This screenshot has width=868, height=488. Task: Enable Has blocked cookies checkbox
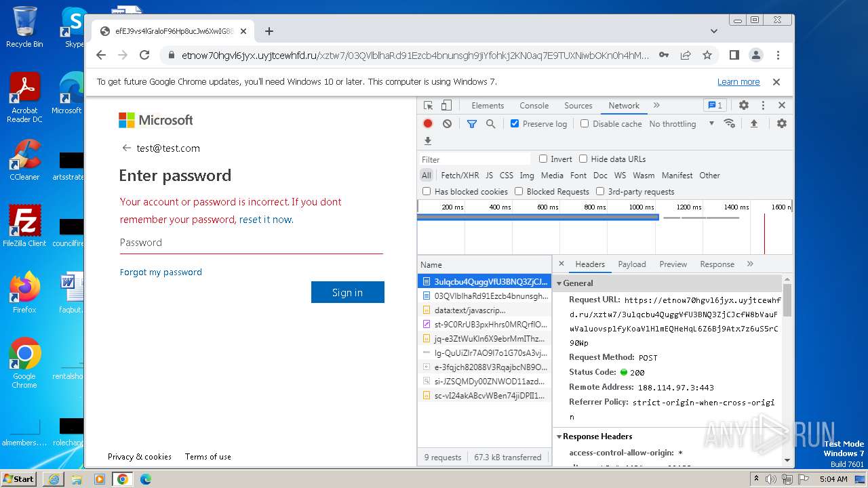click(x=427, y=192)
